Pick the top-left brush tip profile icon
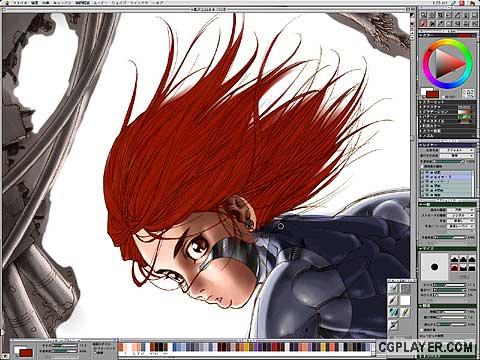Screen dimensions: 480x360 (454, 259)
